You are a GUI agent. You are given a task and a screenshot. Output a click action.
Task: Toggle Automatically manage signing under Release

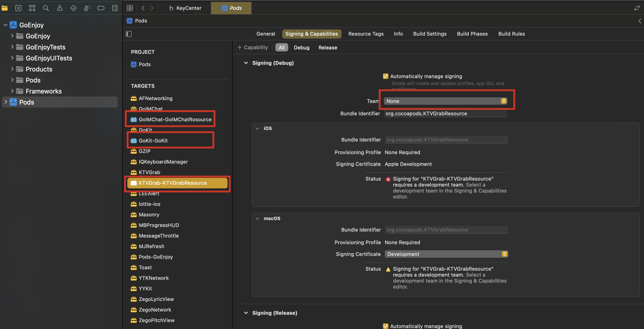point(385,326)
